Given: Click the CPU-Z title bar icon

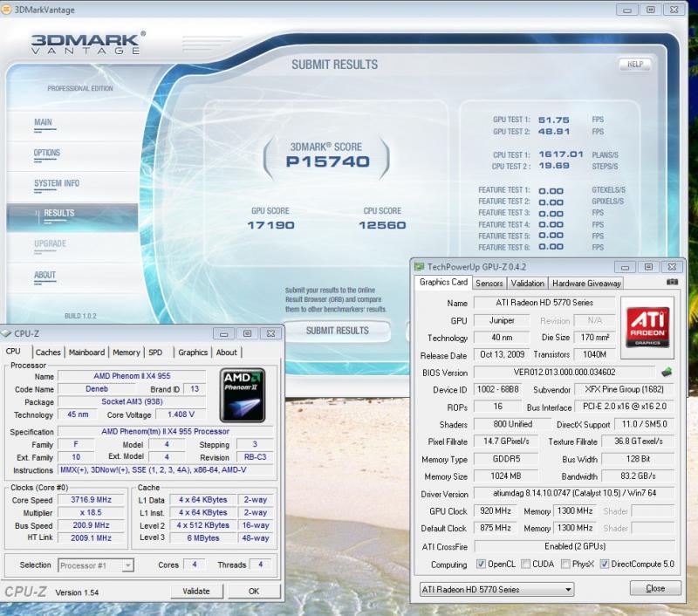Looking at the screenshot, I should point(6,333).
